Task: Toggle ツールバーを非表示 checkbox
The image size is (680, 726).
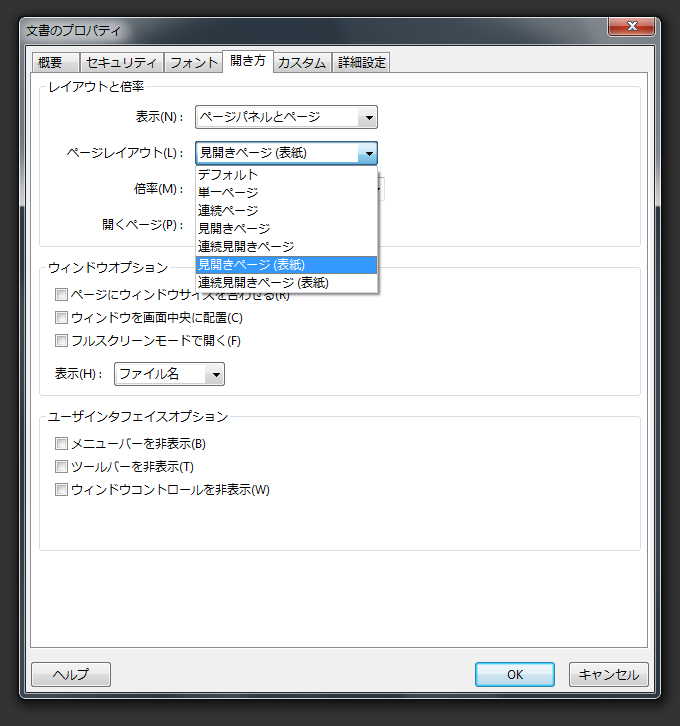Action: (x=61, y=466)
